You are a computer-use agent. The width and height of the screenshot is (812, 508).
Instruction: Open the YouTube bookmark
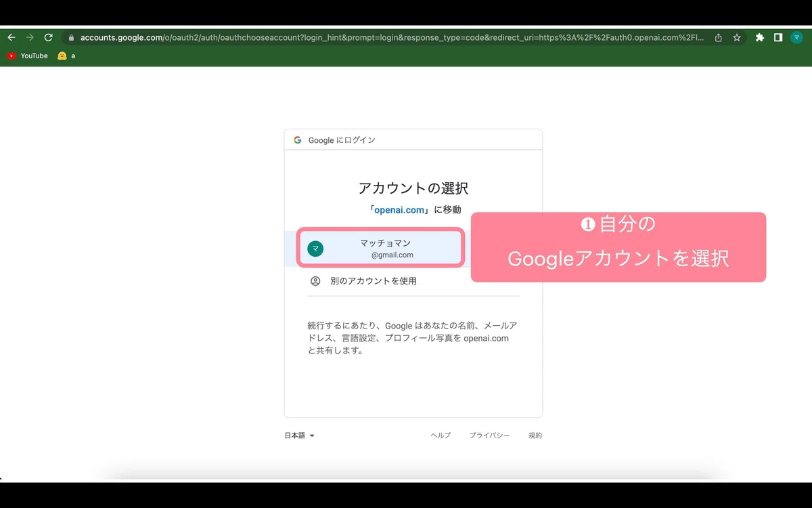[x=28, y=56]
